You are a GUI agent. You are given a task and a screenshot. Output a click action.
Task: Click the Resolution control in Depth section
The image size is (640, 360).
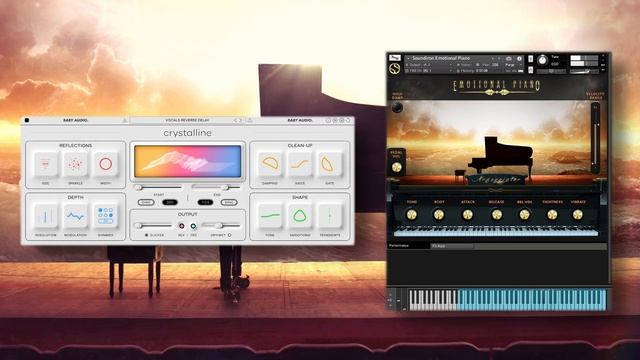click(x=45, y=216)
